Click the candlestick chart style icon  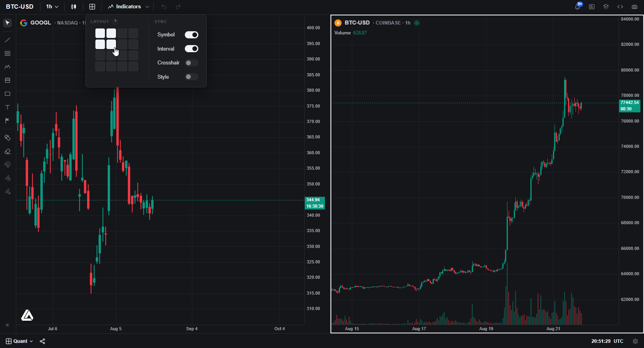pos(74,7)
